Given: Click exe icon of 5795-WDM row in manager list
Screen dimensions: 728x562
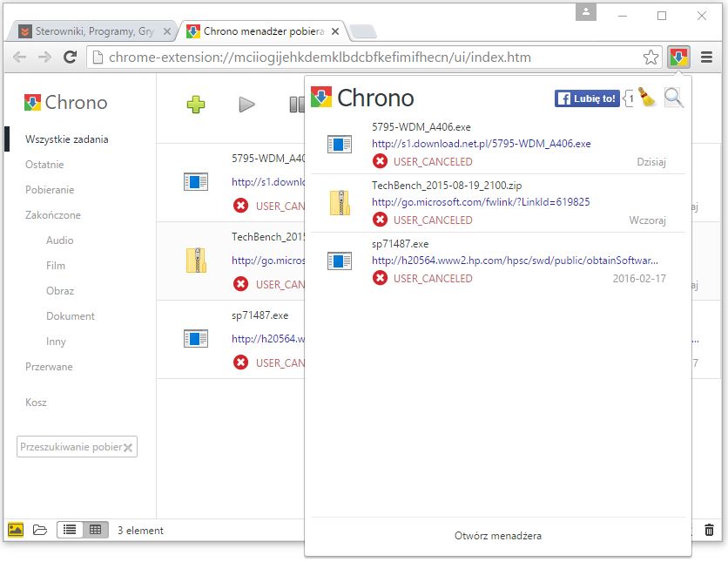Looking at the screenshot, I should [x=195, y=181].
